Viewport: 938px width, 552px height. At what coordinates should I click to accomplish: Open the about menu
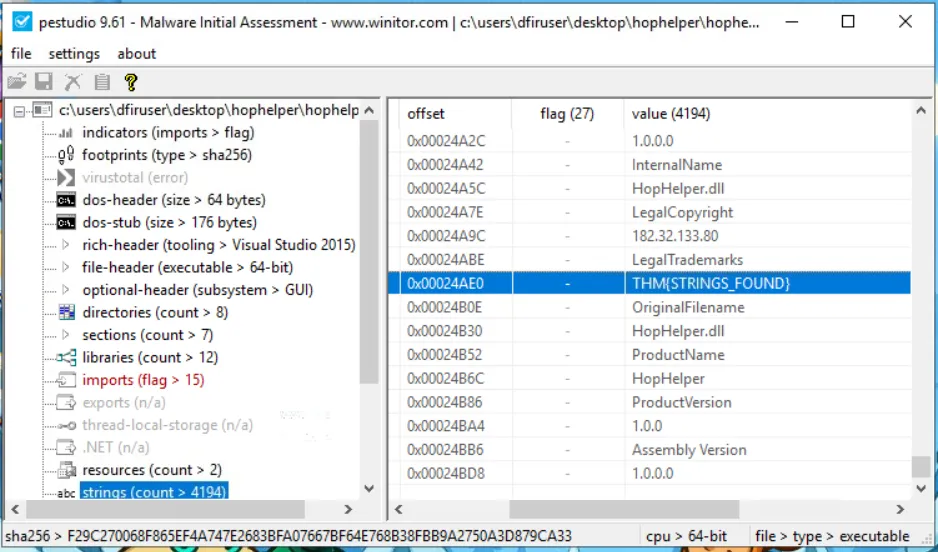click(136, 54)
